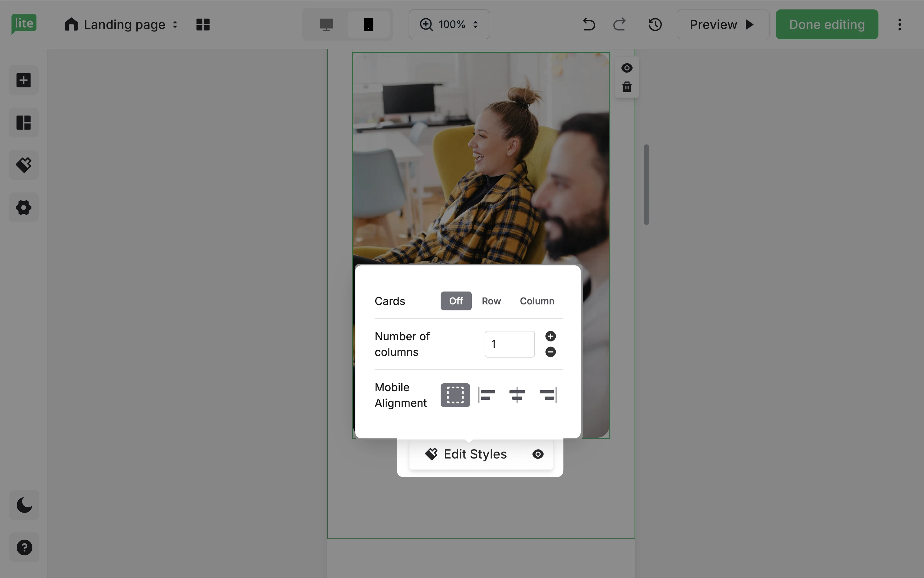Select center mobile alignment
Screen dimensions: 924x578
pos(517,395)
